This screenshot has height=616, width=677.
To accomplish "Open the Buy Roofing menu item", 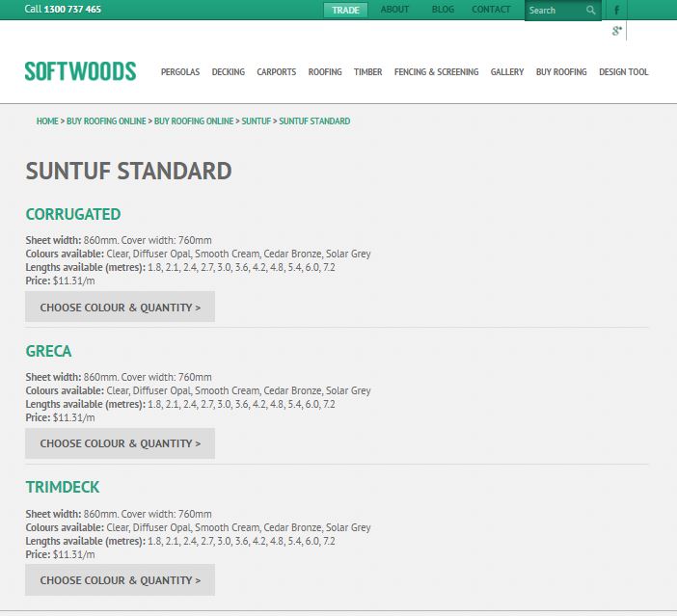I will [x=561, y=72].
